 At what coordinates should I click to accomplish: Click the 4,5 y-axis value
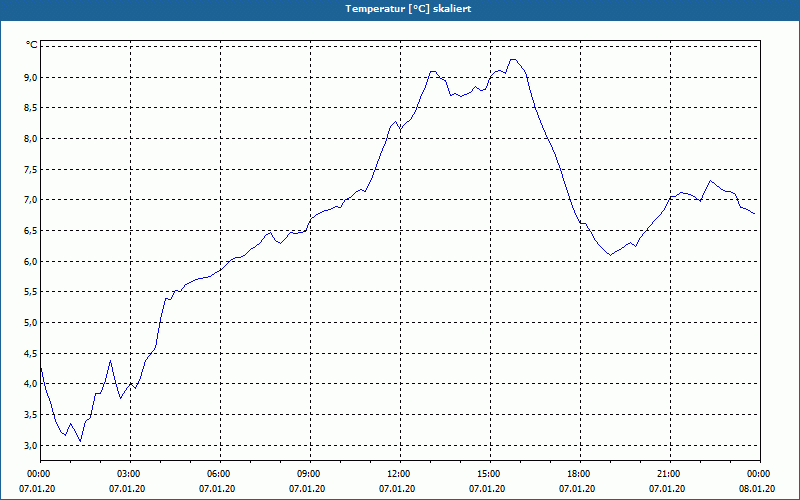(31, 354)
